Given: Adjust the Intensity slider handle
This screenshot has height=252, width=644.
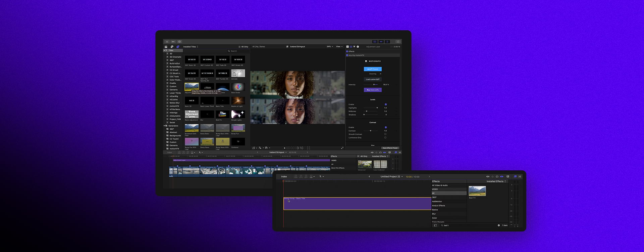Looking at the screenshot, I should click(x=374, y=84).
